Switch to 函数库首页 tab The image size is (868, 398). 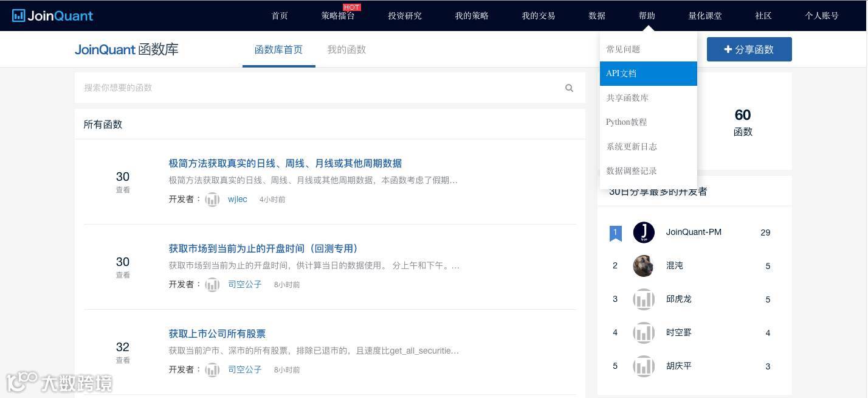pyautogui.click(x=278, y=50)
